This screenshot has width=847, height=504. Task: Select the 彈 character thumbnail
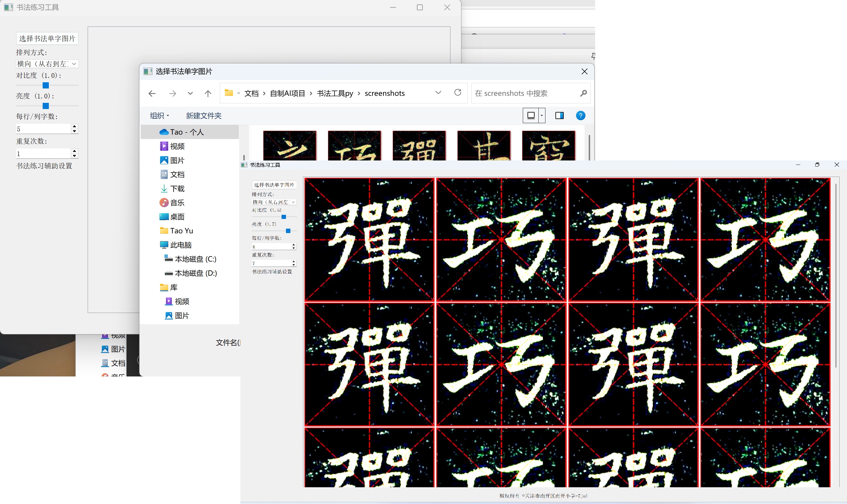click(x=419, y=146)
